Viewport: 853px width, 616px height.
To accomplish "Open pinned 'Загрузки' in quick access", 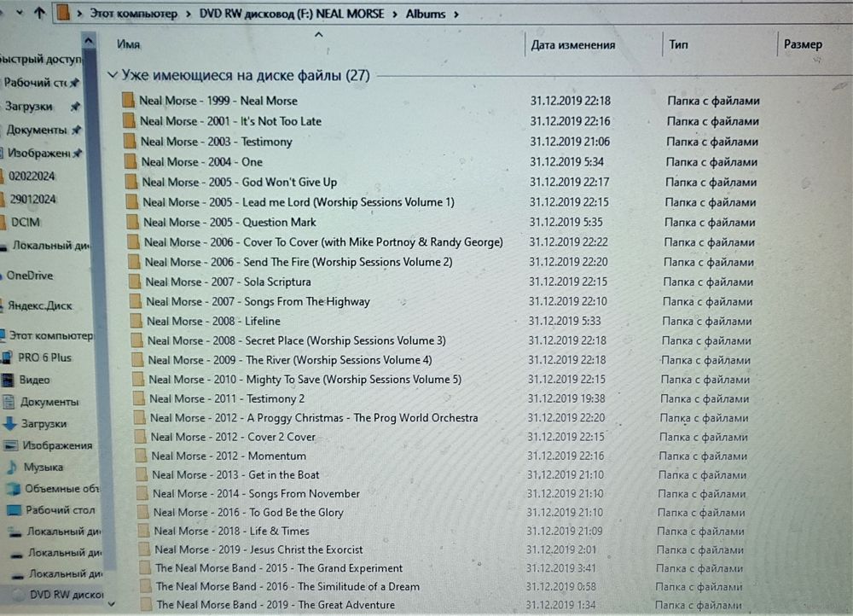I will coord(28,106).
